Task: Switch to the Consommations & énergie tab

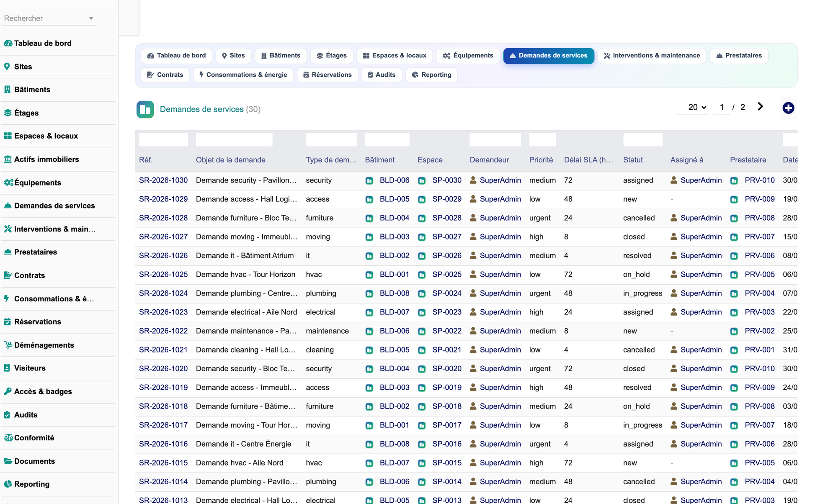Action: (x=243, y=75)
